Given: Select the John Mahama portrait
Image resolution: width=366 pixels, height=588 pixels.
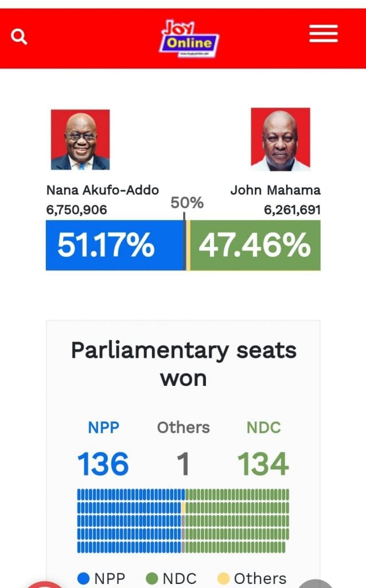Looking at the screenshot, I should pos(281,139).
